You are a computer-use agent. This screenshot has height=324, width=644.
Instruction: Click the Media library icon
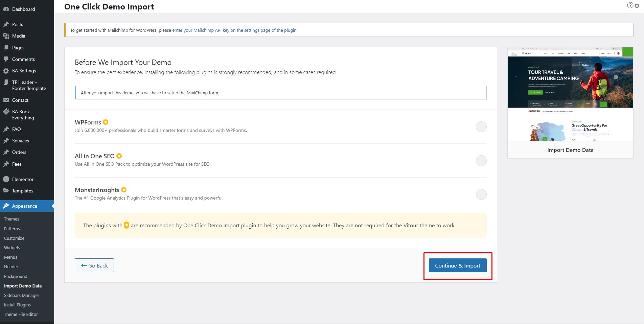[6, 36]
